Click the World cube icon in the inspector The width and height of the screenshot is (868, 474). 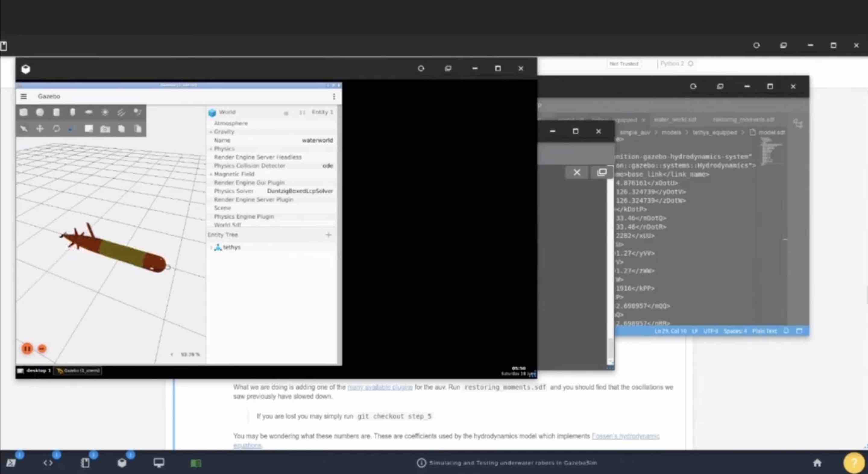point(212,112)
